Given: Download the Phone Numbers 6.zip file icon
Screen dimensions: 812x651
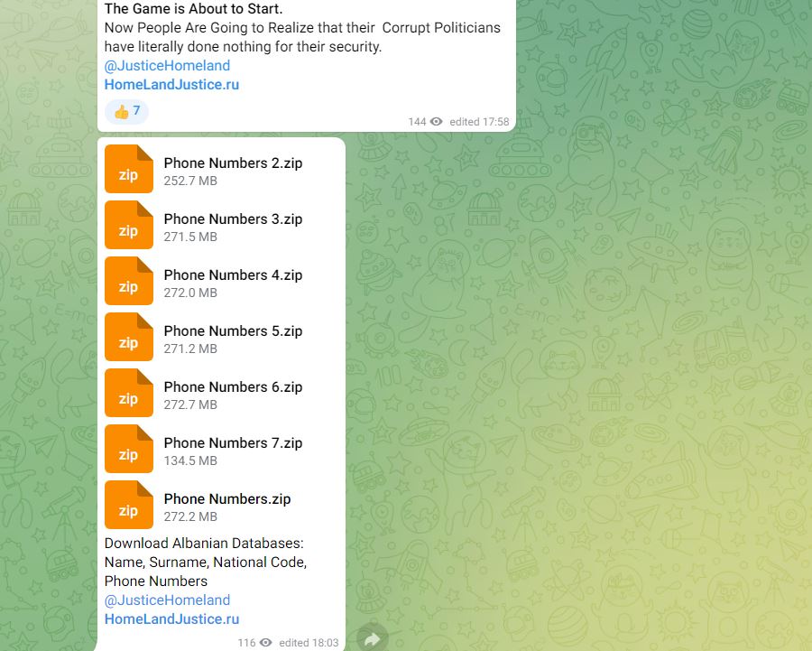Looking at the screenshot, I should pos(129,393).
